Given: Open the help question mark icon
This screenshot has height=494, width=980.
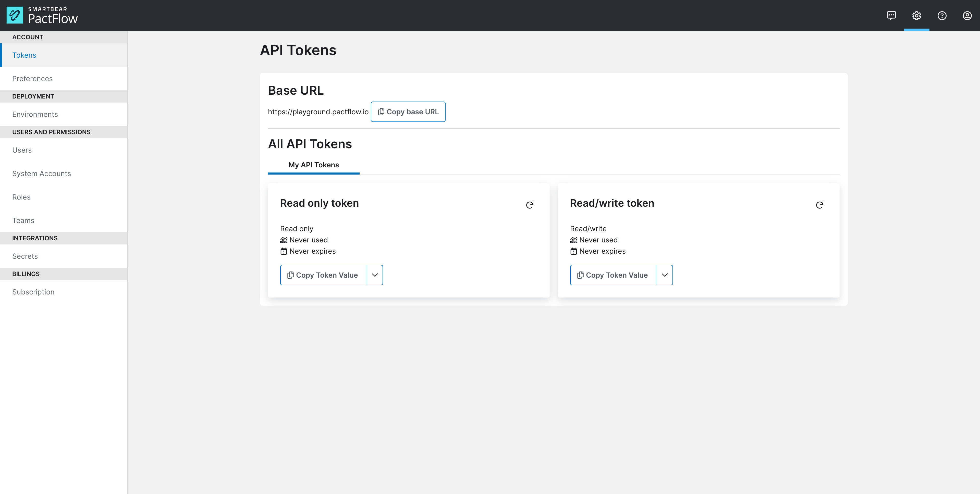Looking at the screenshot, I should click(x=942, y=16).
